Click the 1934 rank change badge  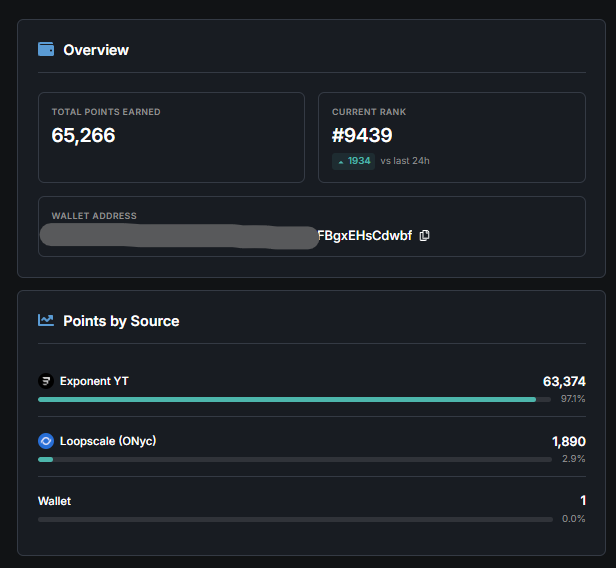pyautogui.click(x=354, y=161)
